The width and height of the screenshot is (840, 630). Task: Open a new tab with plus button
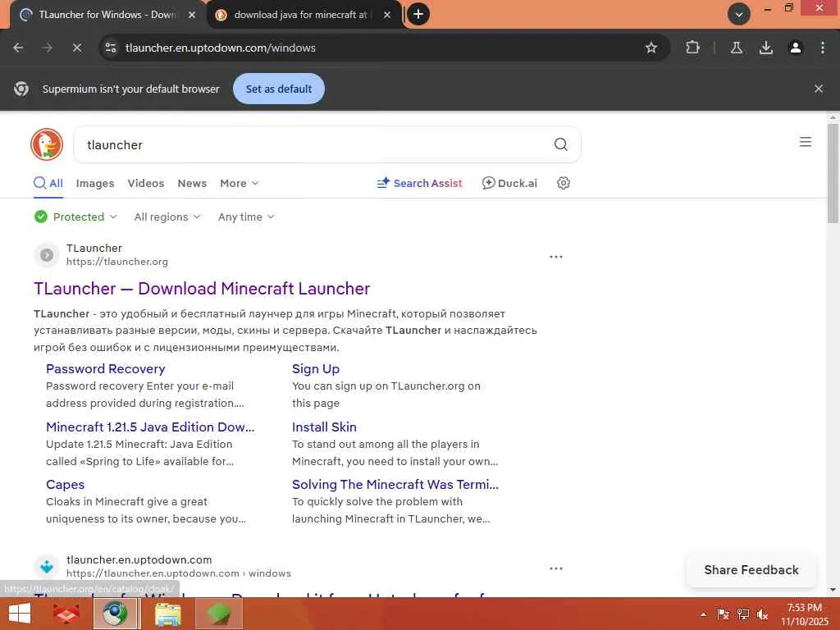click(x=418, y=14)
